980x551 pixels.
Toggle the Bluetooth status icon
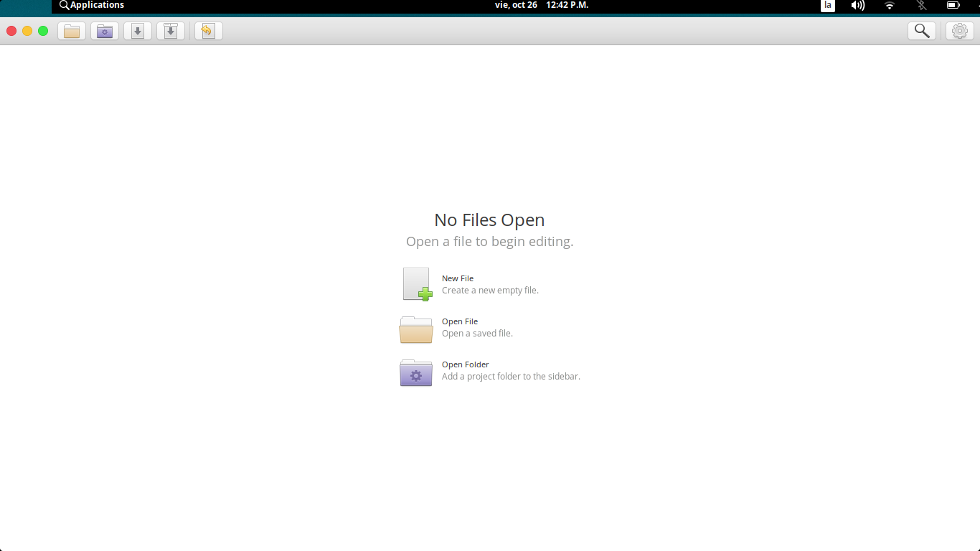click(920, 6)
